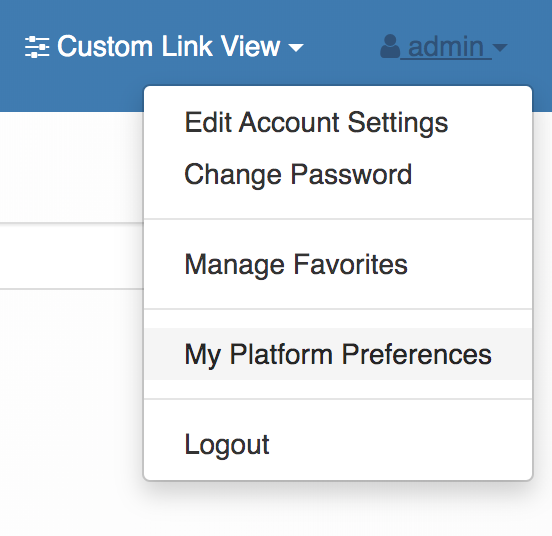Viewport: 552px width, 536px height.
Task: Click the word Settings in Edit Account Settings
Action: [x=398, y=124]
